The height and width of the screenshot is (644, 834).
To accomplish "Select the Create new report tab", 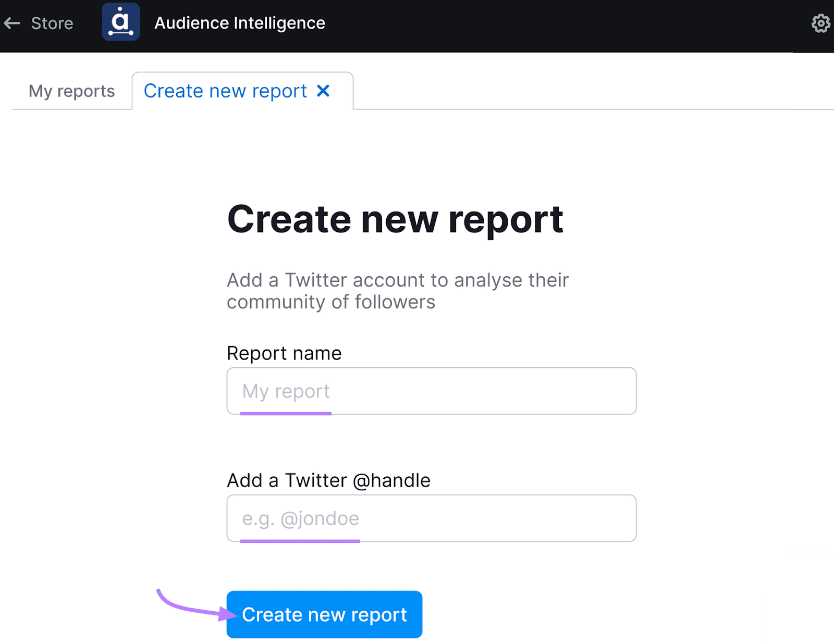I will 225,91.
